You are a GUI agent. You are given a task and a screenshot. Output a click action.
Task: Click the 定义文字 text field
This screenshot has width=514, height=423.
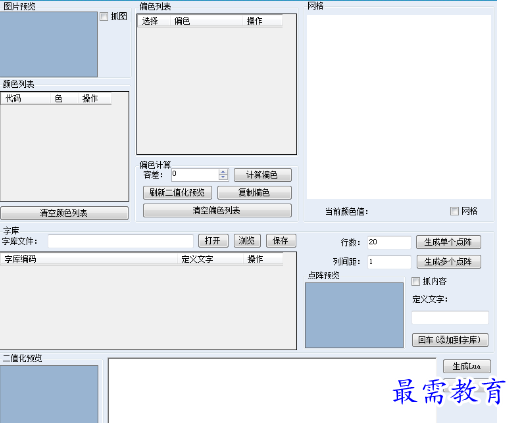450,318
